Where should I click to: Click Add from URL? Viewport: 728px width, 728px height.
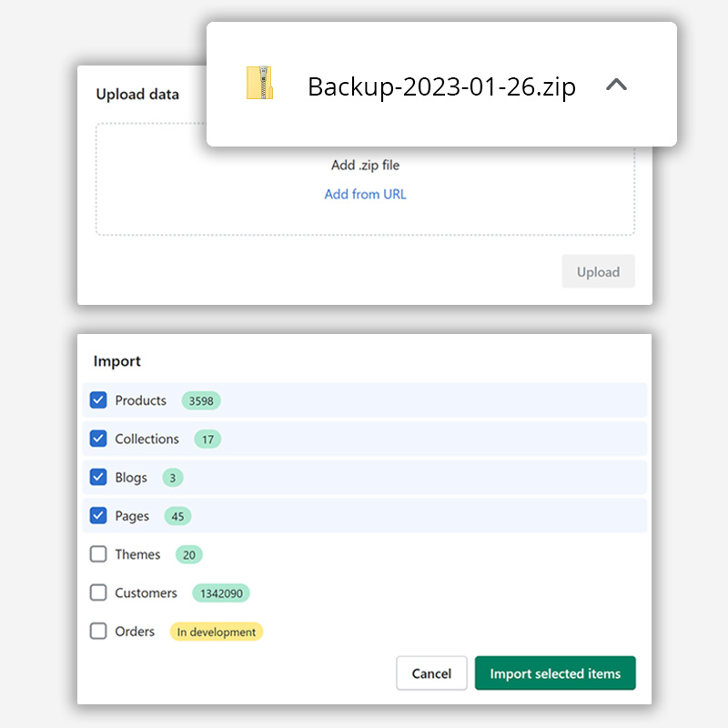[365, 194]
